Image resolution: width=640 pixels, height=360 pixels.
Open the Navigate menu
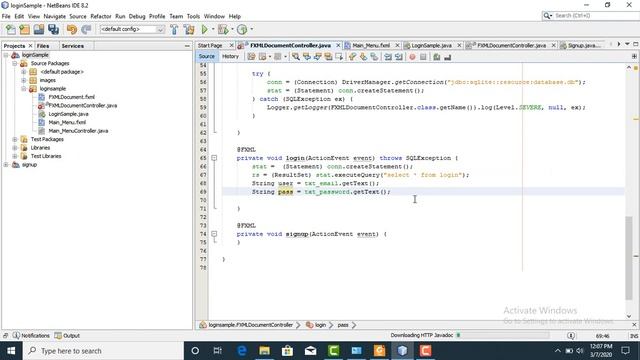54,16
